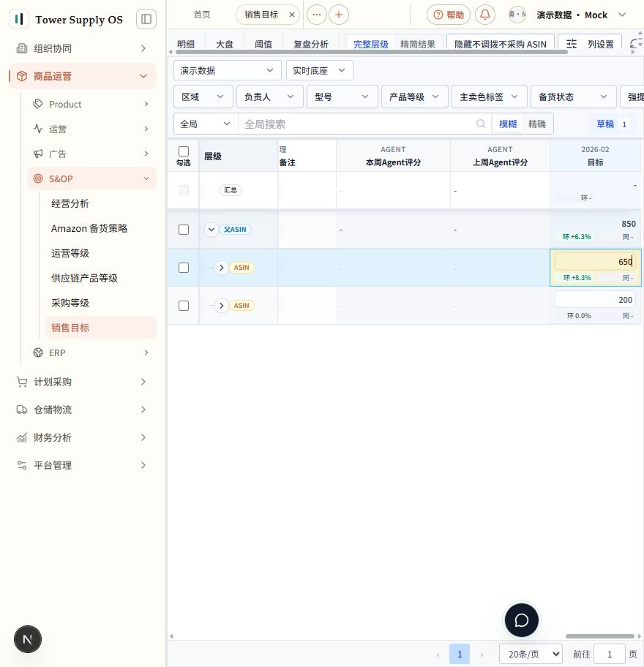Open the 全局 search scope dropdown
Image resolution: width=644 pixels, height=667 pixels.
(x=206, y=124)
